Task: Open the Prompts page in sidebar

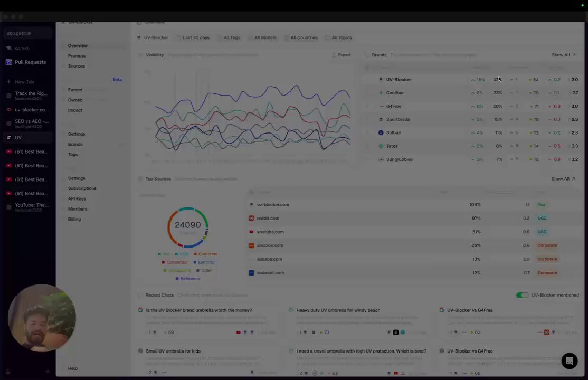Action: click(x=77, y=55)
